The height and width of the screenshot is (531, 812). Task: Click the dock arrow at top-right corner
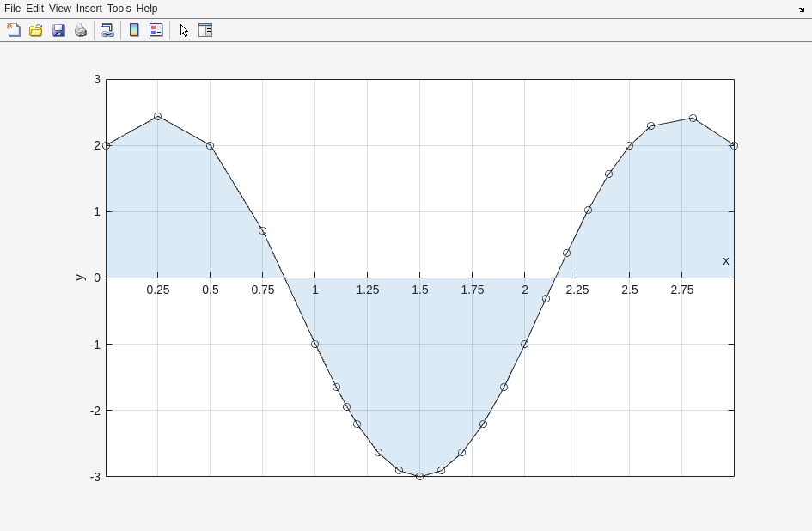click(x=801, y=9)
